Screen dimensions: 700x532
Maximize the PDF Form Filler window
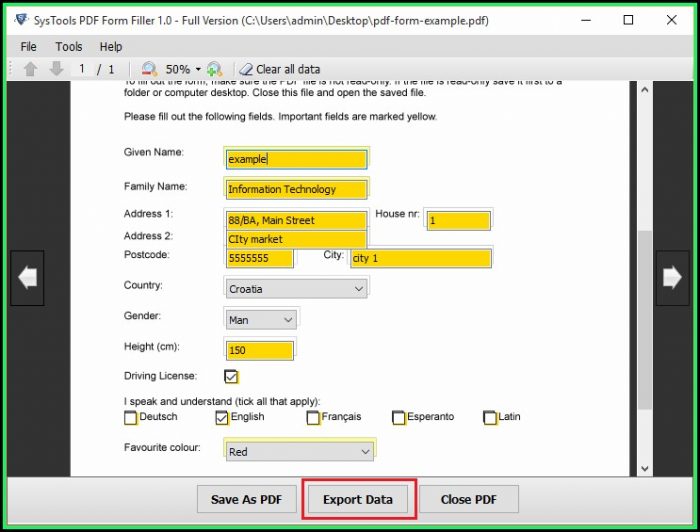tap(628, 20)
